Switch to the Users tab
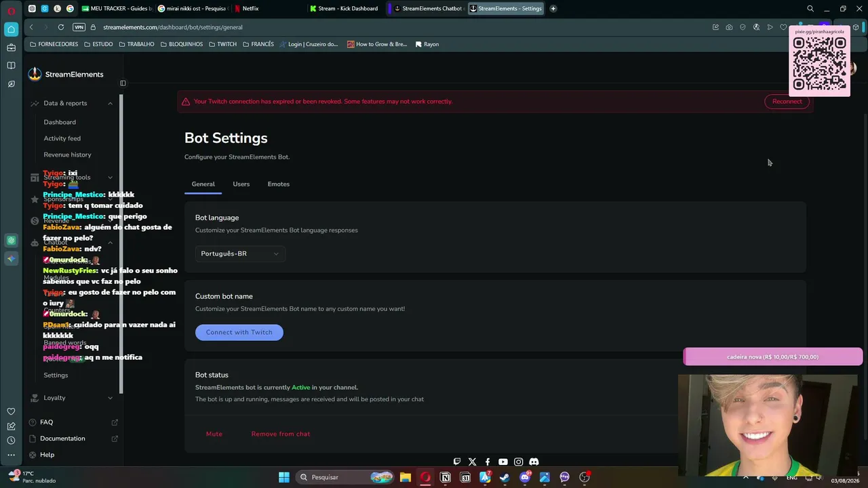 (x=241, y=184)
